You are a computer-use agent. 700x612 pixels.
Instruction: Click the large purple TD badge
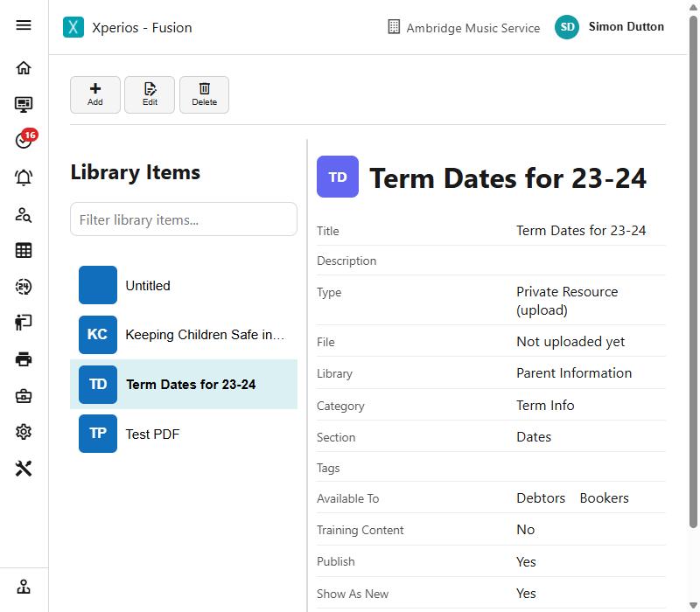point(338,177)
